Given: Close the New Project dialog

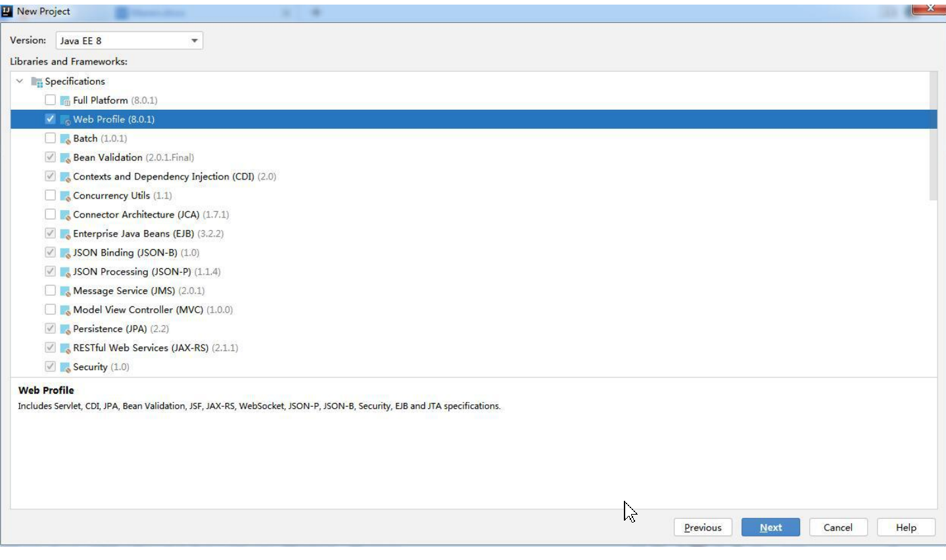Looking at the screenshot, I should pyautogui.click(x=930, y=9).
